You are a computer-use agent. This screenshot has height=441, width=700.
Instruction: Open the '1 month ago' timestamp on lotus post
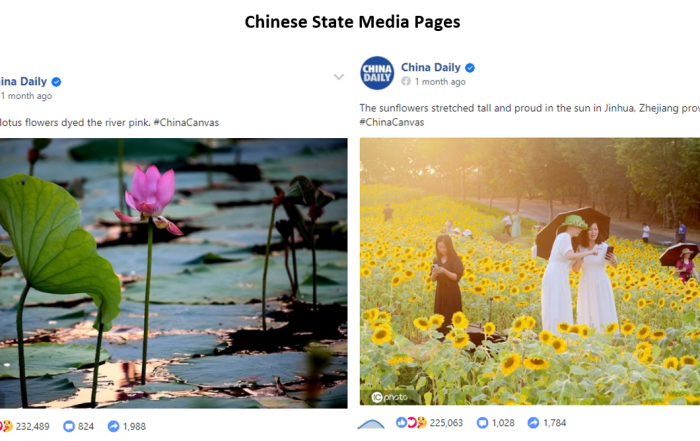[x=26, y=96]
